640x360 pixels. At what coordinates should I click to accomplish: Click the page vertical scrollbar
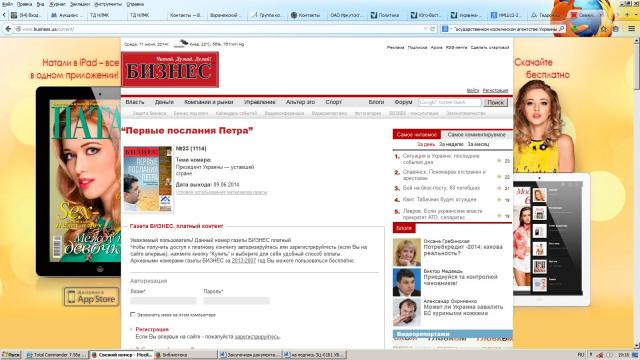click(x=636, y=192)
